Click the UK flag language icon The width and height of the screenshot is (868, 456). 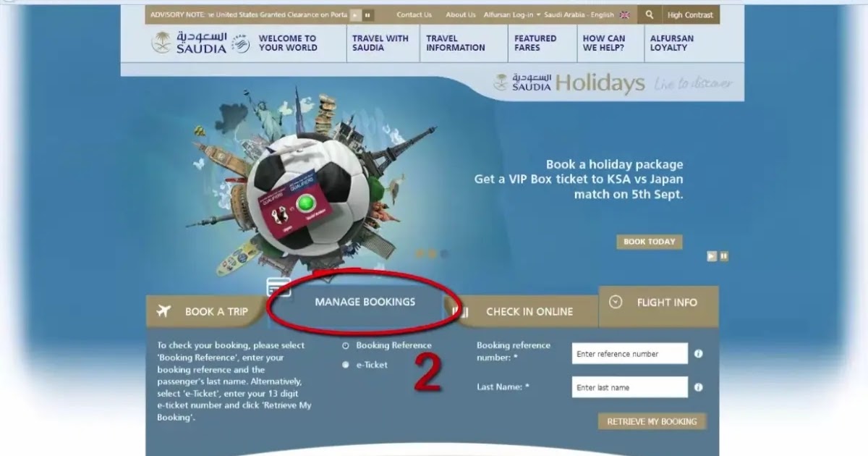tap(624, 14)
